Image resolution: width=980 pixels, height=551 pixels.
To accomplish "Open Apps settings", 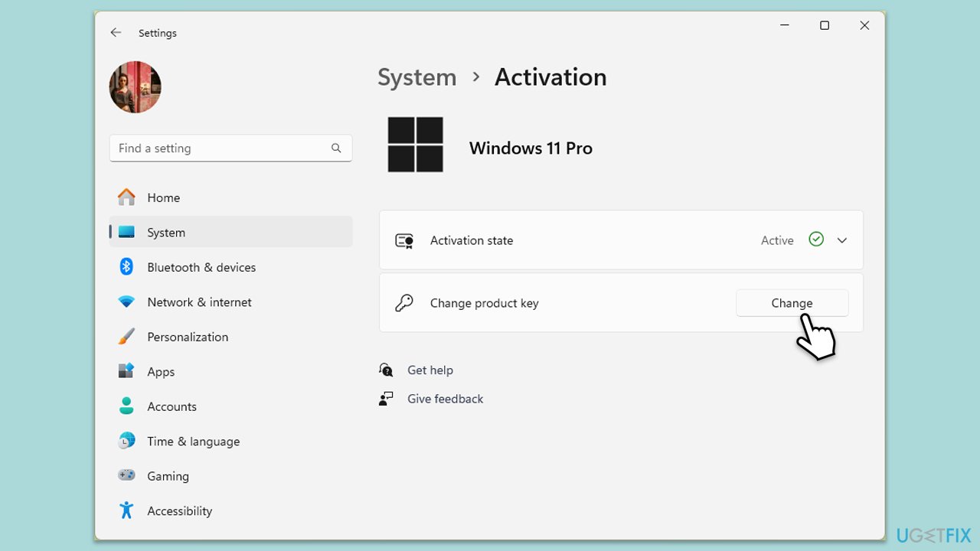I will (x=230, y=371).
